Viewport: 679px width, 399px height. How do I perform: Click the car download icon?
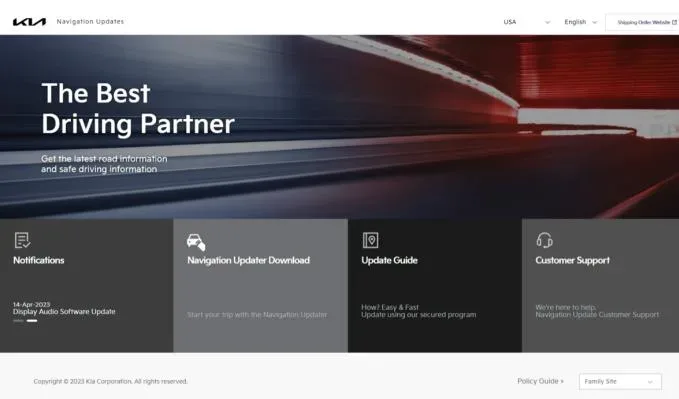tap(196, 242)
